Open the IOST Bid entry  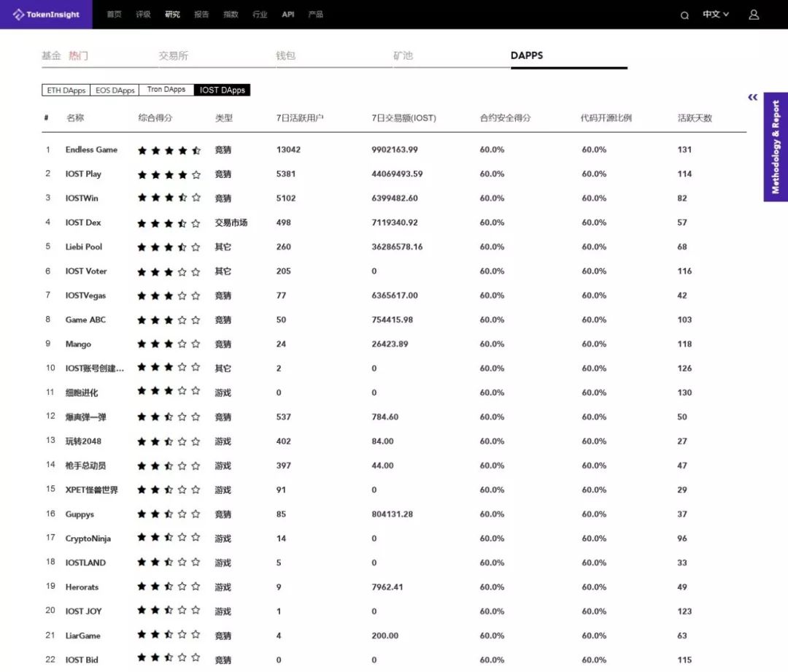point(82,660)
